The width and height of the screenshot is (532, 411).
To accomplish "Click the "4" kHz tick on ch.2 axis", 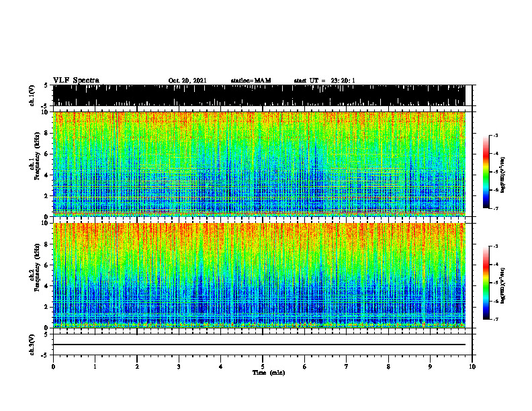I will [x=46, y=286].
